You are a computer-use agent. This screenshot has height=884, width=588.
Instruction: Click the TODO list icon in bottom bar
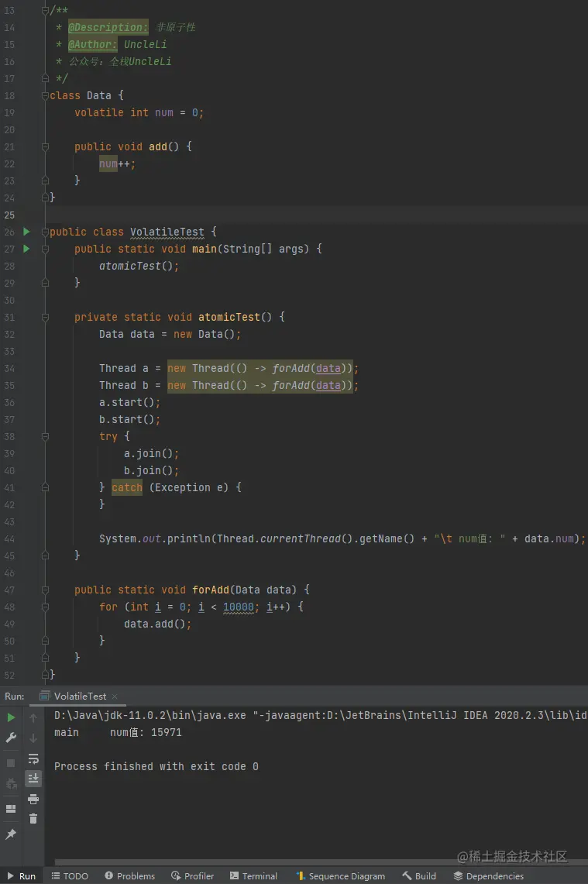tap(55, 875)
